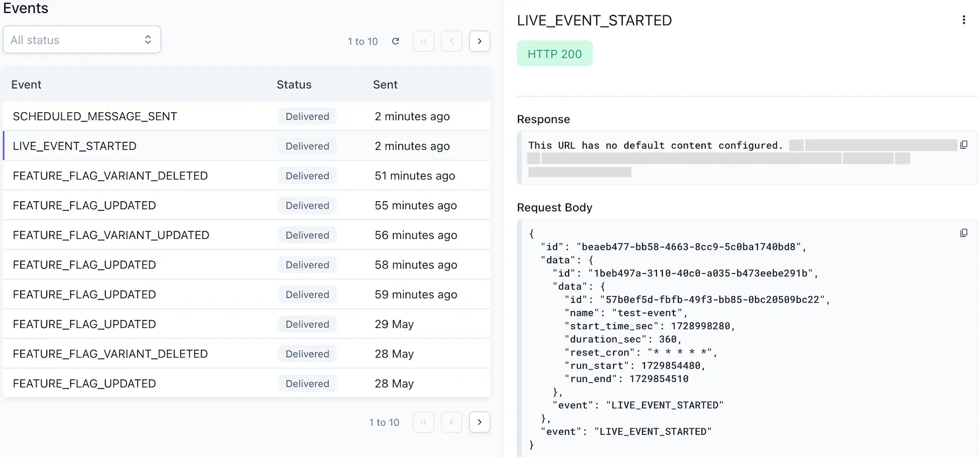Image resolution: width=980 pixels, height=457 pixels.
Task: Select FEATURE_FLAG_VARIANT_DELETED sent 28 May
Action: coord(247,354)
